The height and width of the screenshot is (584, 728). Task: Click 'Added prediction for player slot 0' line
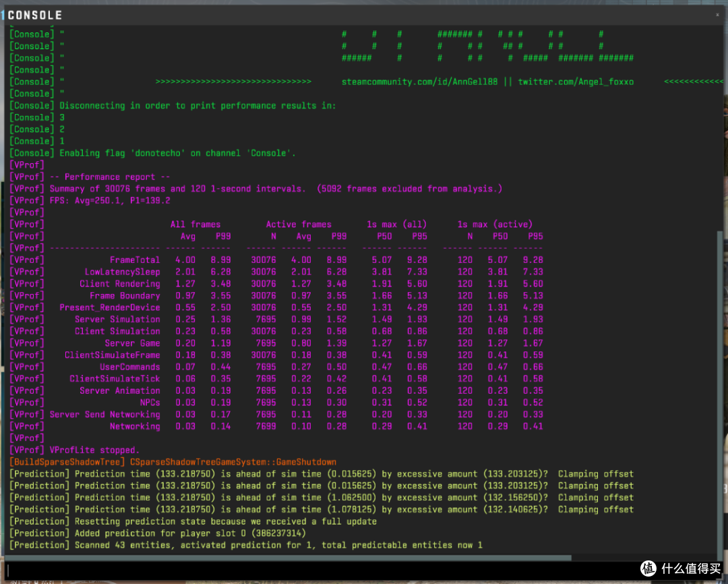[158, 533]
